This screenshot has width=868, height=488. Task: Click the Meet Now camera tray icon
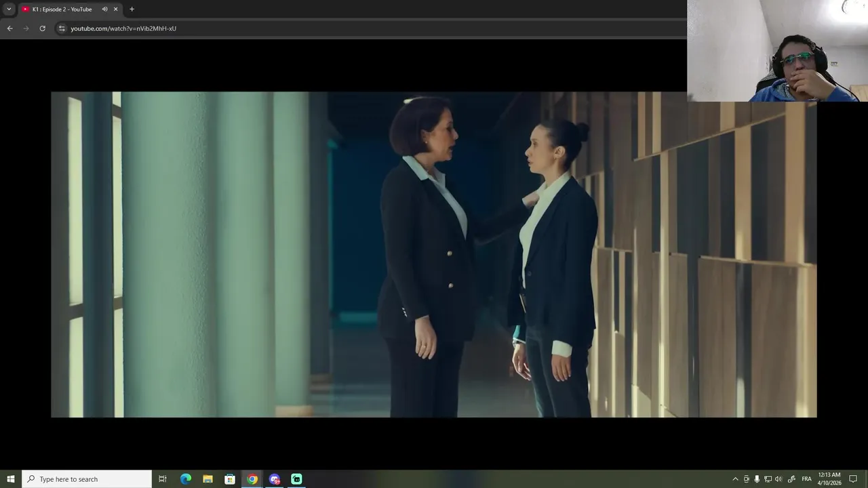click(x=747, y=479)
